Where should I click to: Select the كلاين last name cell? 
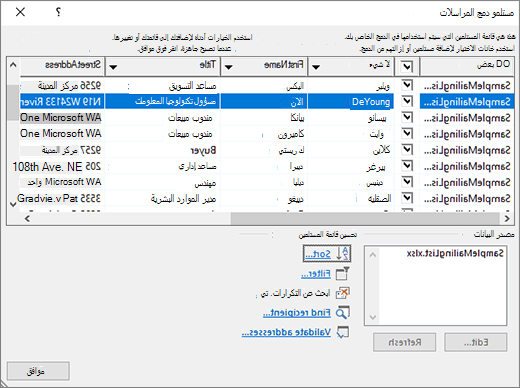[x=351, y=150]
